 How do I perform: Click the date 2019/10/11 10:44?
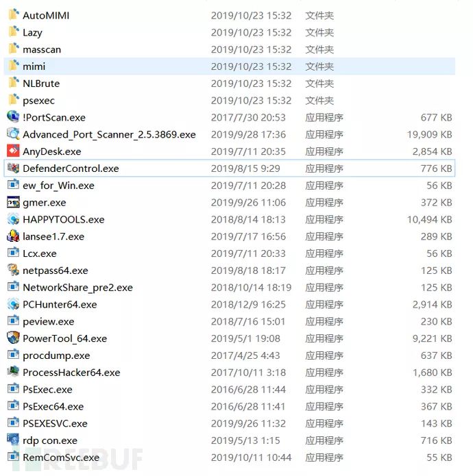coord(251,458)
